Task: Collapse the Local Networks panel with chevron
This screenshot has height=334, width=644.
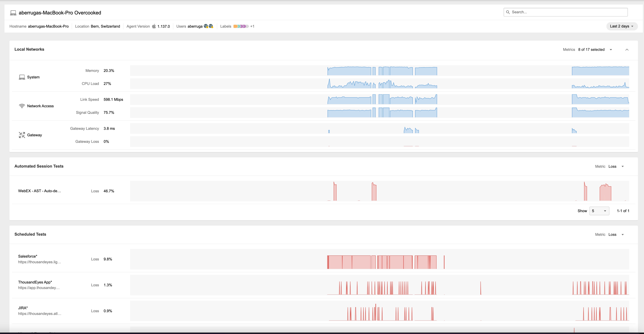Action: pos(627,50)
